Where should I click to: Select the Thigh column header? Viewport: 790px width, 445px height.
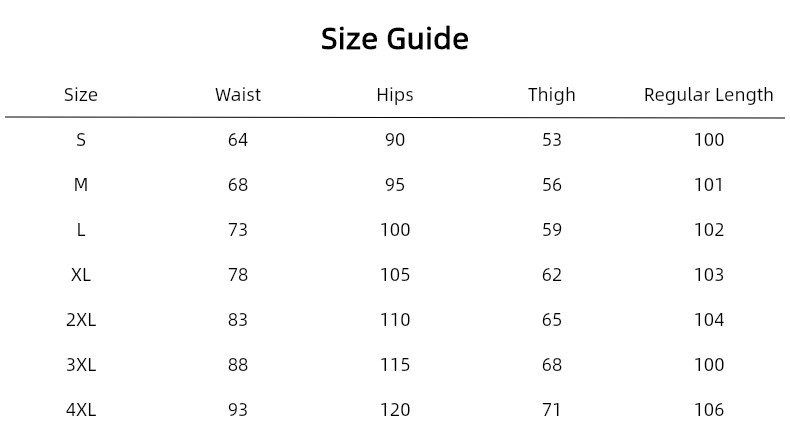coord(552,95)
